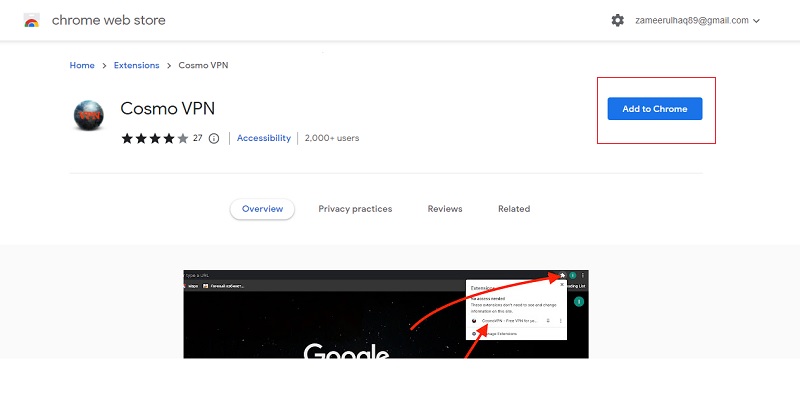Click the Cosmo VPN globe icon
Image resolution: width=800 pixels, height=404 pixels.
tap(88, 115)
